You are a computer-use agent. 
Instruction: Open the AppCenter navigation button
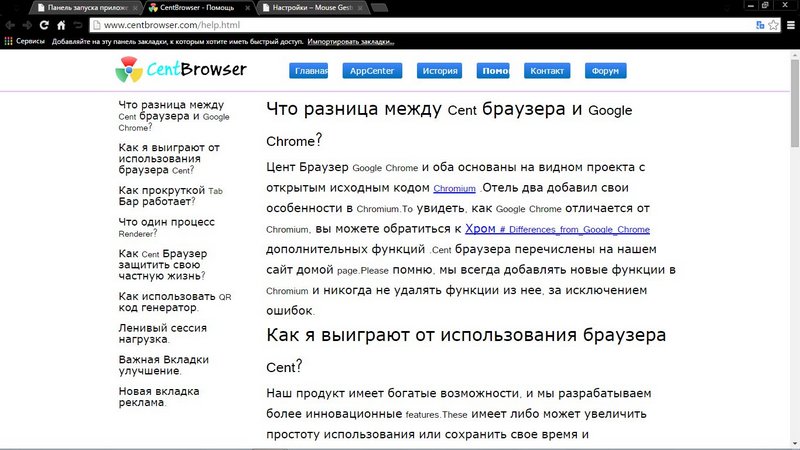[x=372, y=71]
